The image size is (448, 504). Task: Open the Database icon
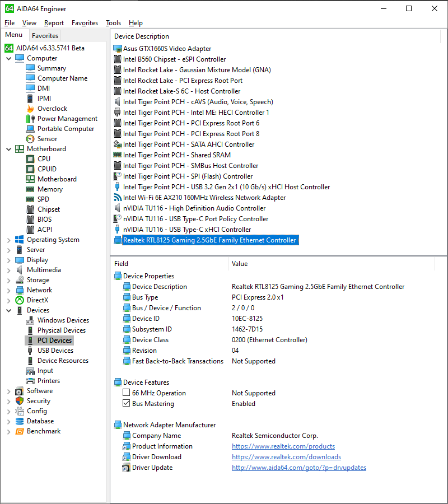(20, 421)
